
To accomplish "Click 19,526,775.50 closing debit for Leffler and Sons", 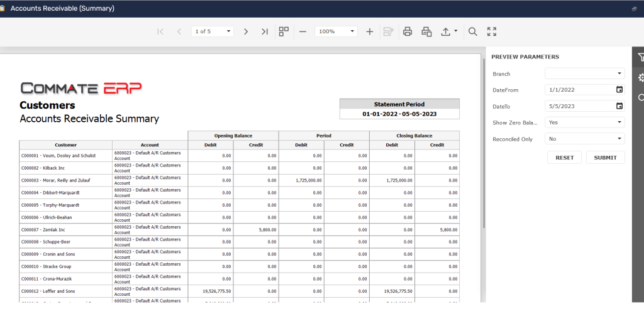I will coord(398,291).
